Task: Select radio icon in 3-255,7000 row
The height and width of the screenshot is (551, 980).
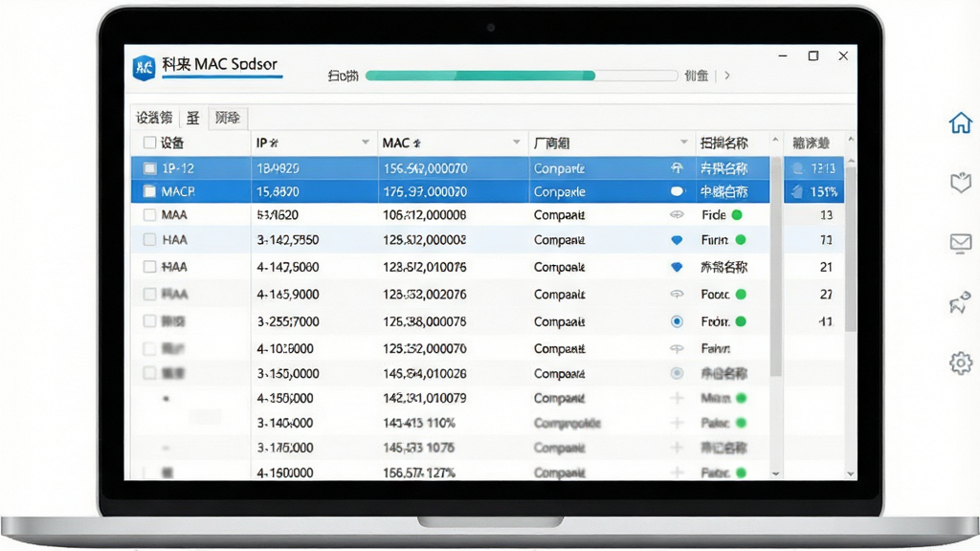Action: 677,321
